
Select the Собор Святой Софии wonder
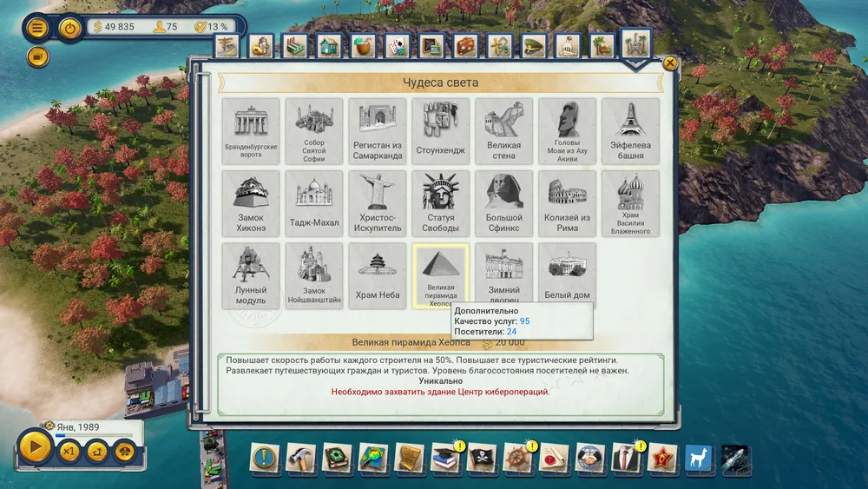point(314,131)
